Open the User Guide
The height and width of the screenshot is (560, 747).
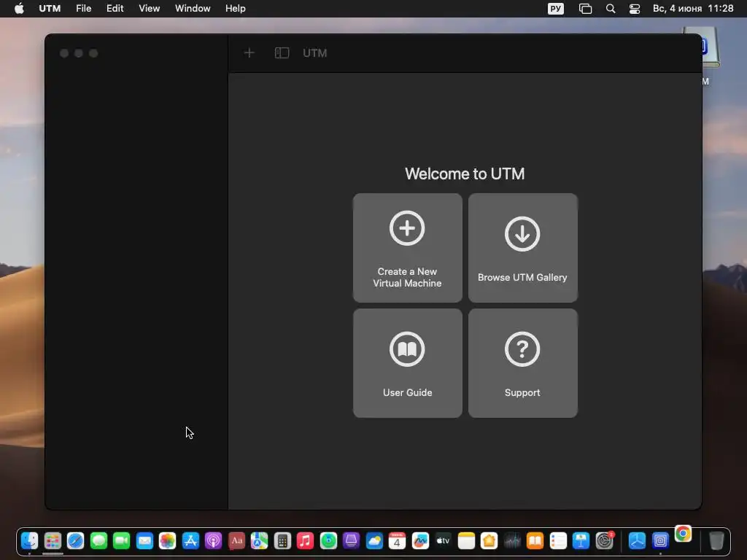click(x=407, y=363)
